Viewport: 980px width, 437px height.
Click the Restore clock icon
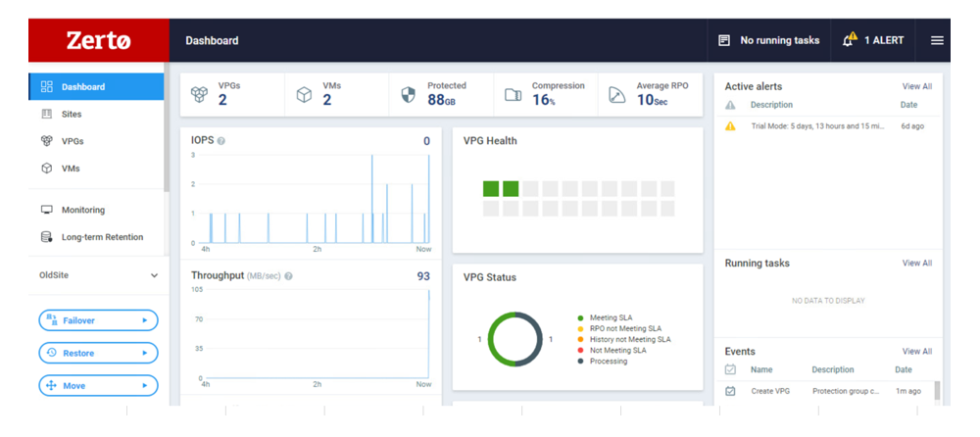(x=52, y=353)
